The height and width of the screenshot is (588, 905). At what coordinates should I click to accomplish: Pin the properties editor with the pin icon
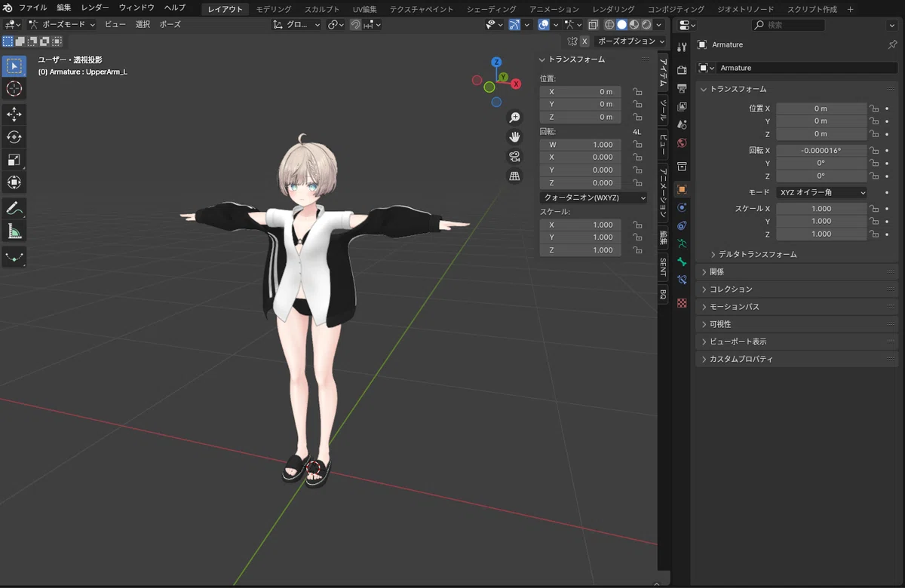(892, 44)
